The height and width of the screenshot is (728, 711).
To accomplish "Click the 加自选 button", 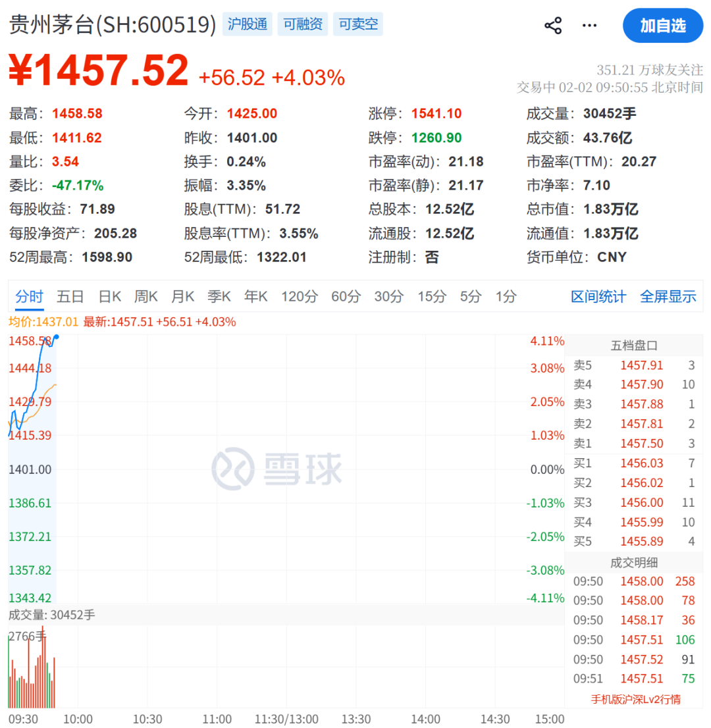I will click(x=663, y=25).
